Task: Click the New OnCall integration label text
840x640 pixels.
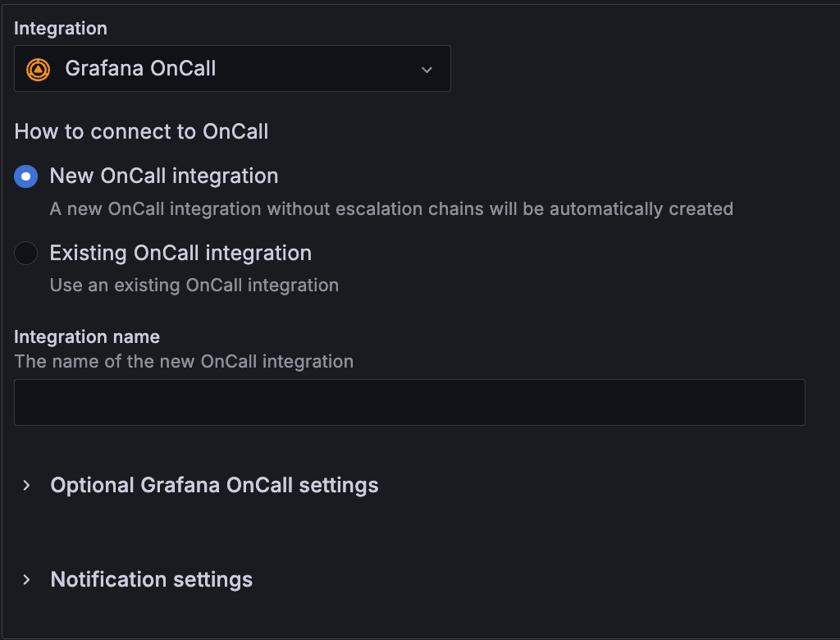Action: tap(163, 176)
